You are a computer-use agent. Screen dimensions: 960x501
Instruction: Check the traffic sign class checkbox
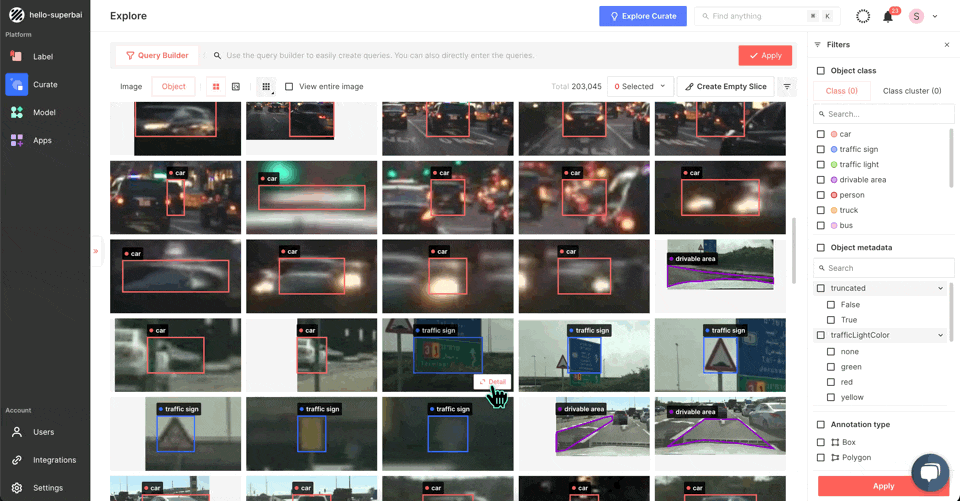[820, 149]
